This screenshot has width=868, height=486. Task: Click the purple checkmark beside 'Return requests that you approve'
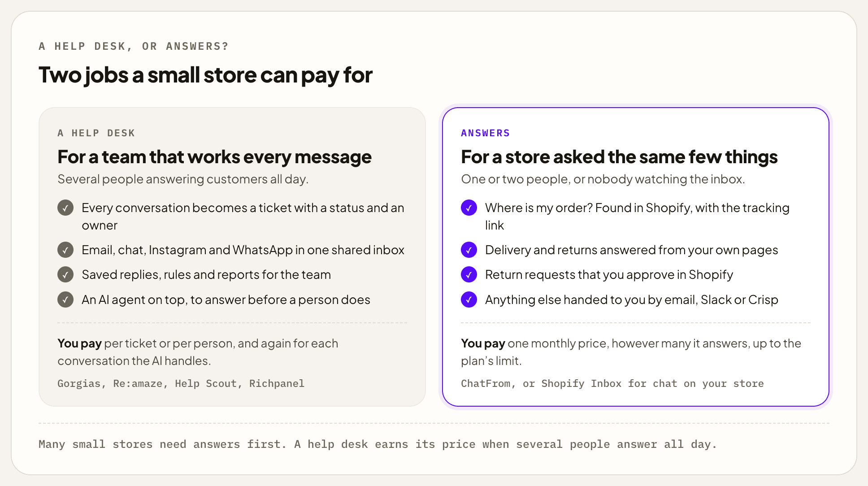click(x=469, y=274)
